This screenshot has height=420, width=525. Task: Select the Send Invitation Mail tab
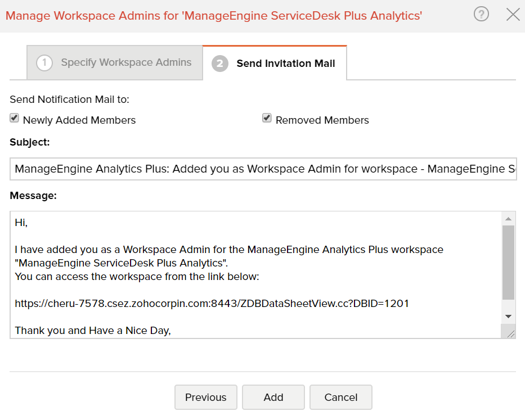pos(275,63)
